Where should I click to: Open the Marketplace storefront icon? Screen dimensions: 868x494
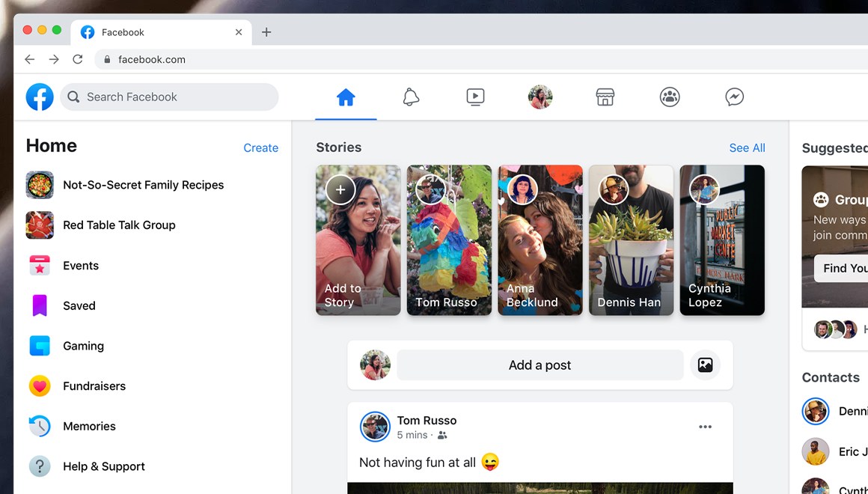[605, 97]
